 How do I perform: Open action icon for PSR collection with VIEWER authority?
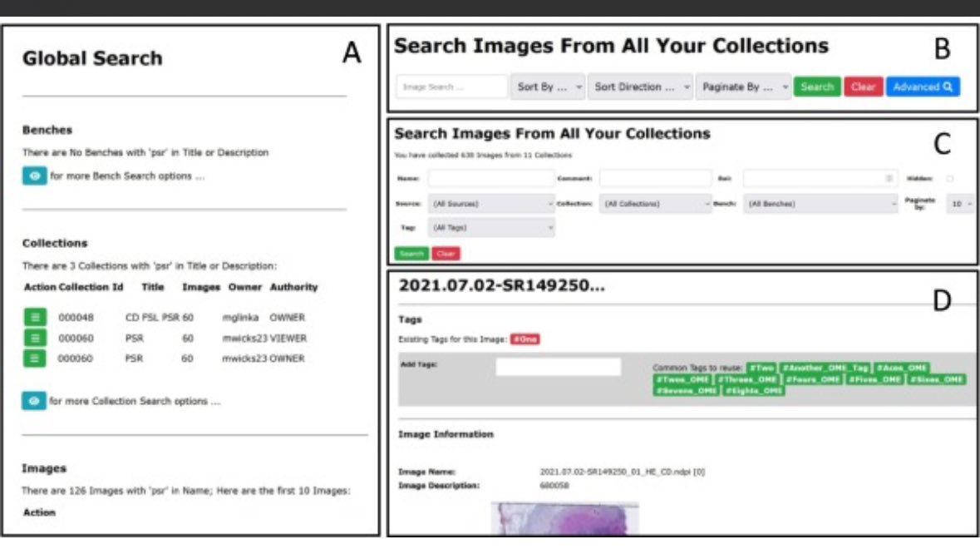tap(35, 338)
